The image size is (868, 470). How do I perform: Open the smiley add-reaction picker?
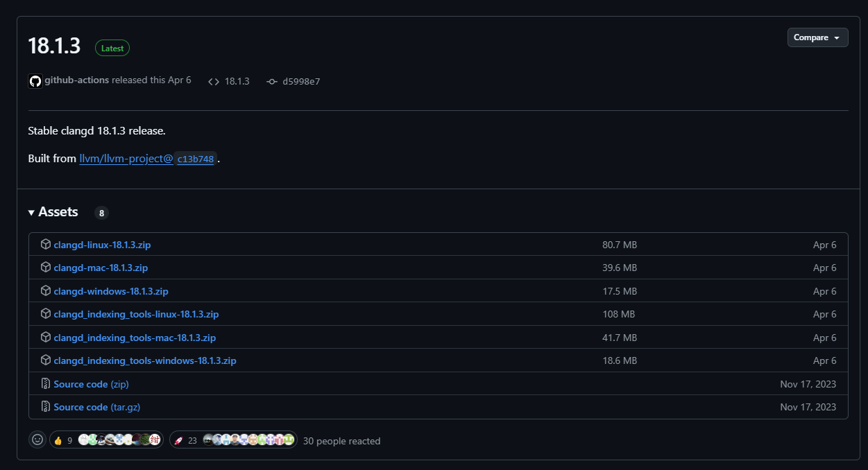tap(37, 440)
